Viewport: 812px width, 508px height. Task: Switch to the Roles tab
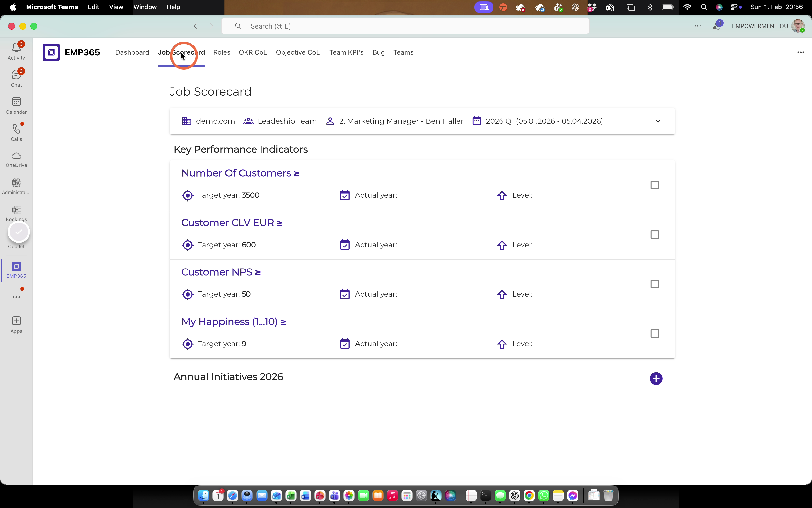221,52
